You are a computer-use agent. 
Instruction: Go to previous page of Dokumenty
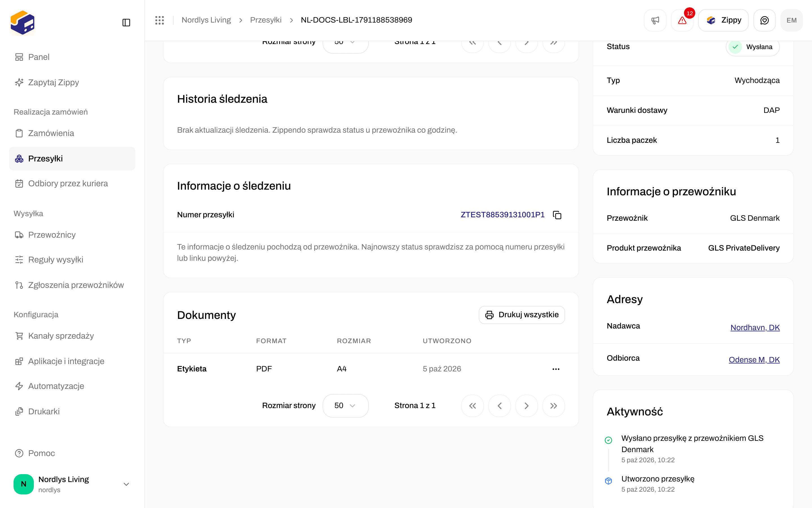click(500, 406)
